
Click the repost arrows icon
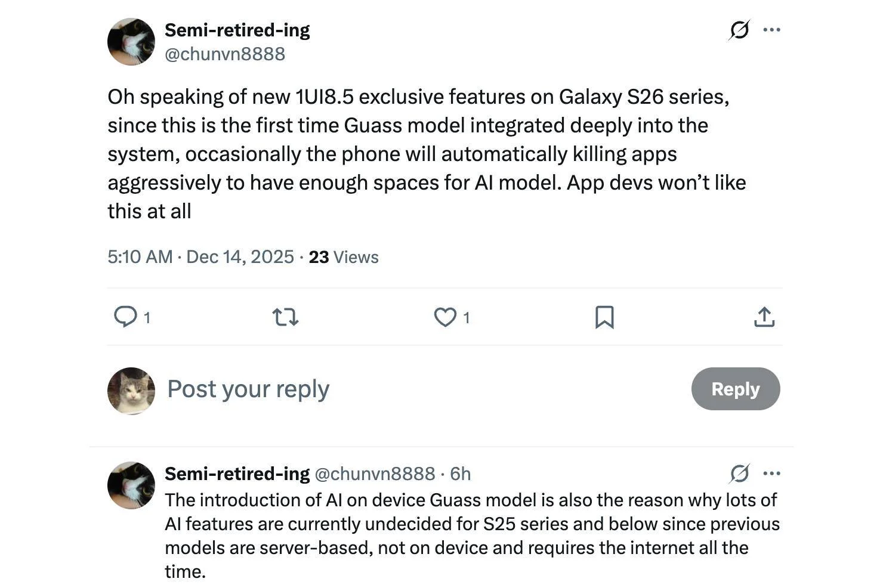pos(285,317)
